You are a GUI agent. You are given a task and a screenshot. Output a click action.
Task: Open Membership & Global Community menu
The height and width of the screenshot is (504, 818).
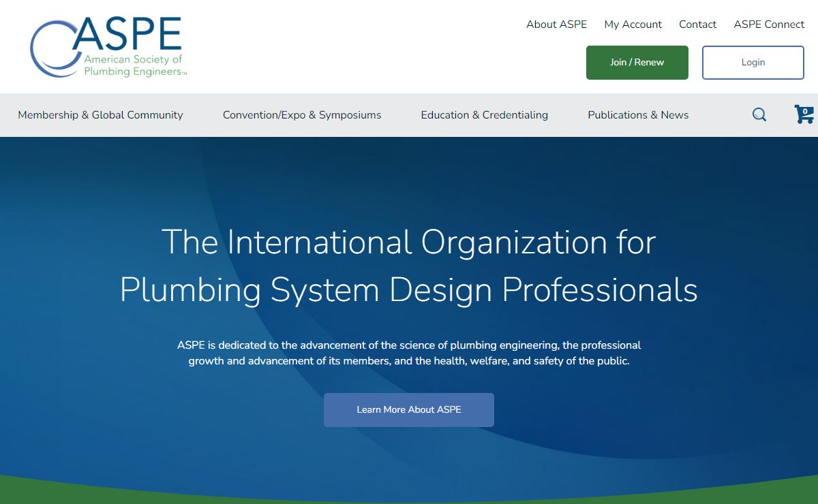tap(100, 115)
